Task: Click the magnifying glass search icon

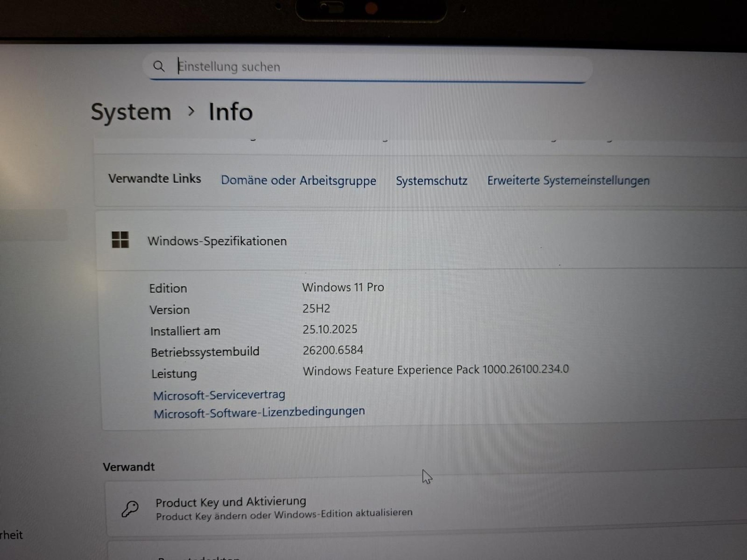Action: click(159, 66)
